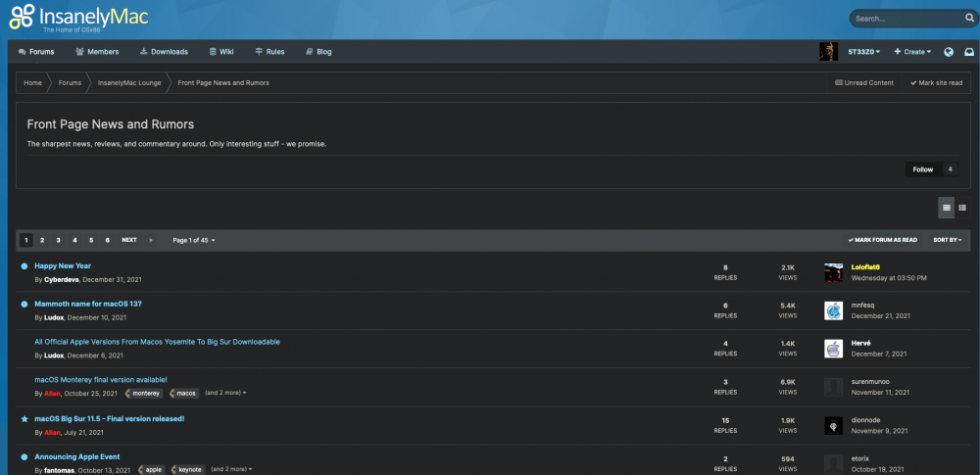Expand the 5T33Z0 account dropdown
Image resolution: width=980 pixels, height=475 pixels.
[863, 52]
